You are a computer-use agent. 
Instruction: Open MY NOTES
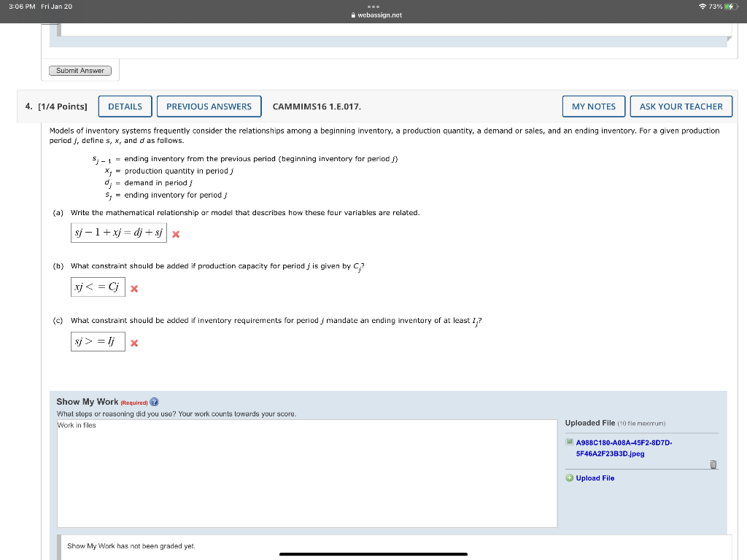click(x=593, y=106)
